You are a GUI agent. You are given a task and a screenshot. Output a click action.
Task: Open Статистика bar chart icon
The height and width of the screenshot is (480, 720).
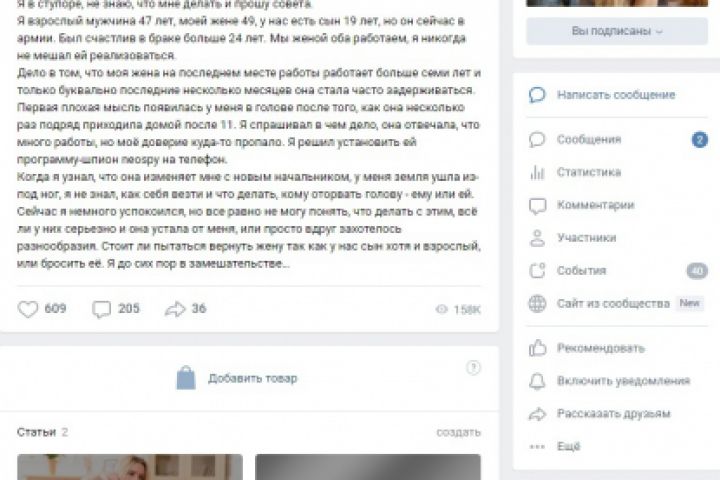coord(537,172)
